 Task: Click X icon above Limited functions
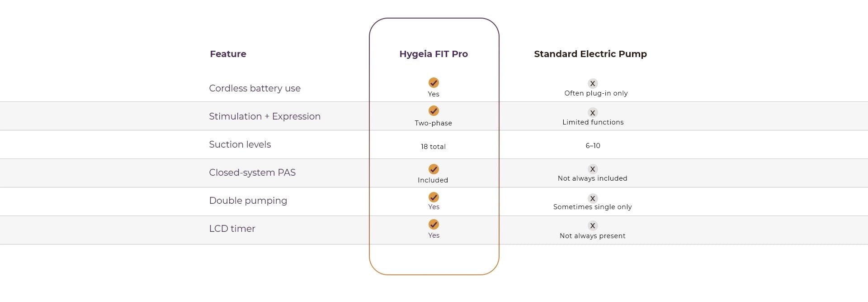[x=593, y=113]
